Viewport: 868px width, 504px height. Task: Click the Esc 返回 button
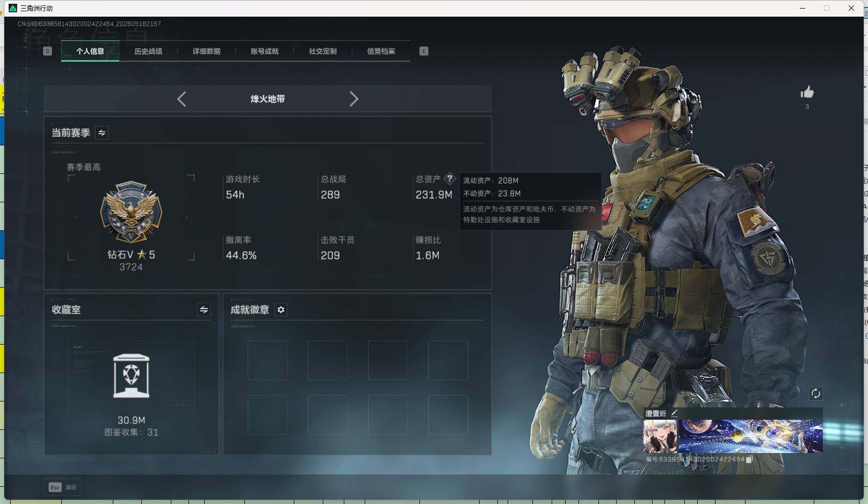(x=62, y=487)
